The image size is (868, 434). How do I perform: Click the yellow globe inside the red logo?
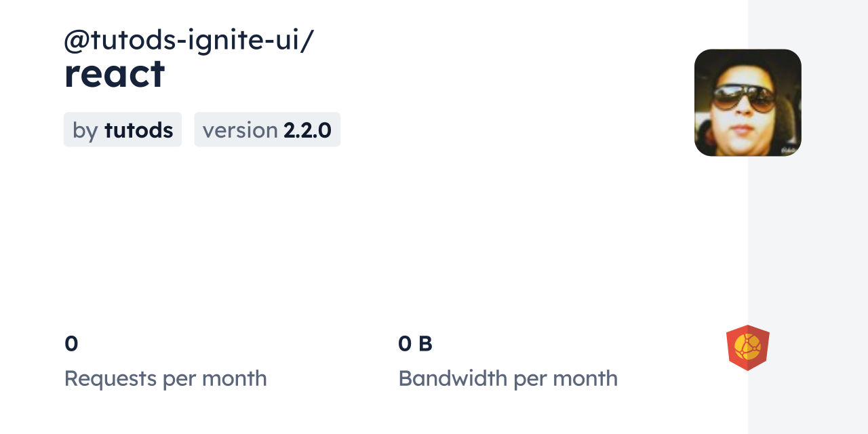(747, 346)
